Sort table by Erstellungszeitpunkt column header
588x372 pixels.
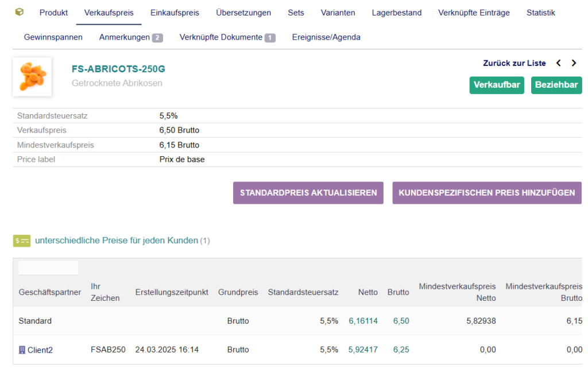(172, 292)
